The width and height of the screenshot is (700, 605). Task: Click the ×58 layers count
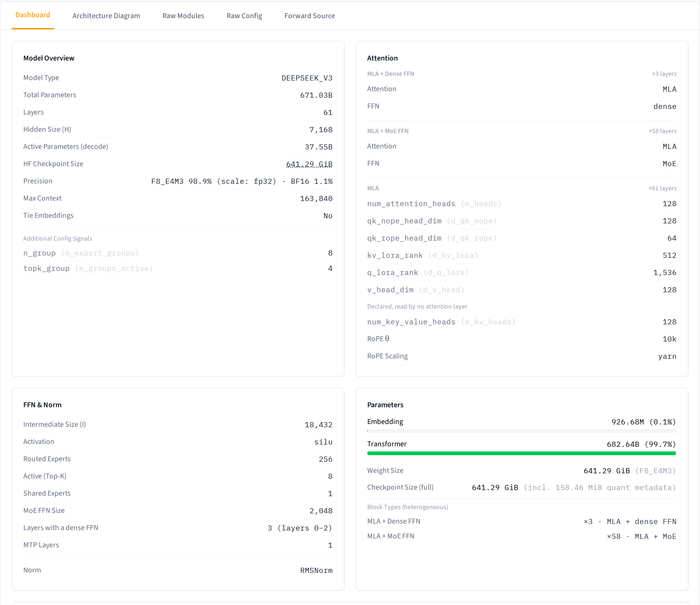click(x=662, y=131)
